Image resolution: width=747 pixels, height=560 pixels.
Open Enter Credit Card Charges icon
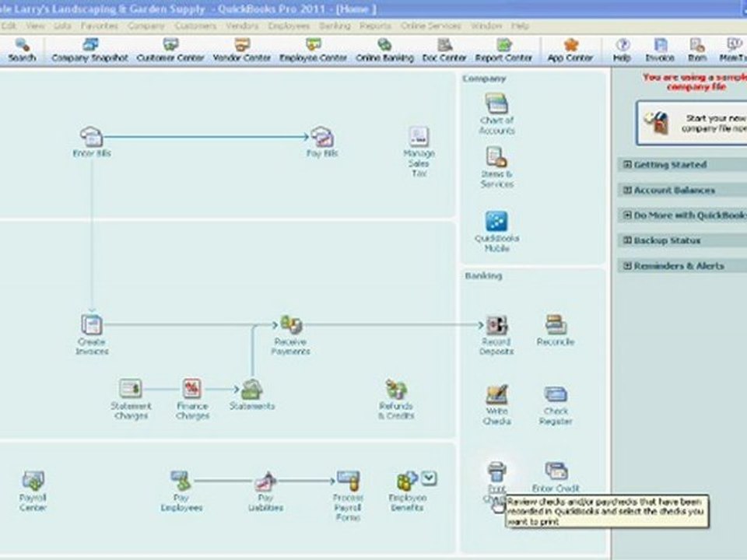(x=556, y=476)
